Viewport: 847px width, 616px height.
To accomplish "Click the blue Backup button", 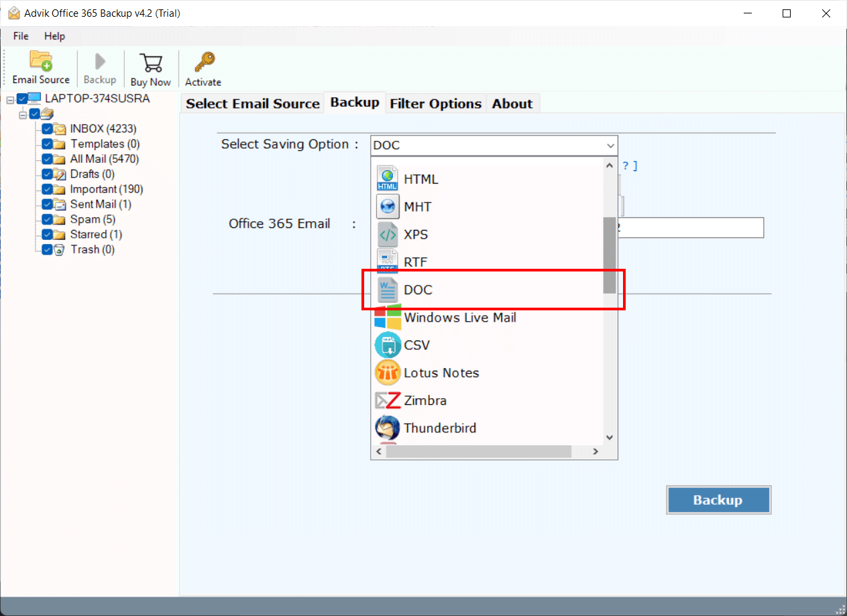I will [x=718, y=500].
